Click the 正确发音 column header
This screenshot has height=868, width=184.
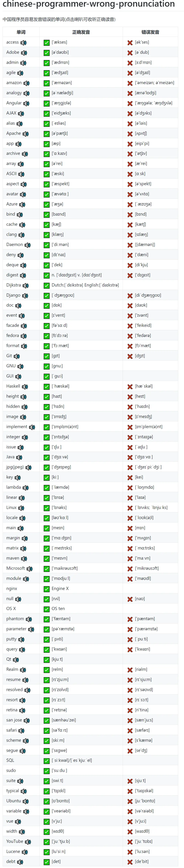click(81, 32)
